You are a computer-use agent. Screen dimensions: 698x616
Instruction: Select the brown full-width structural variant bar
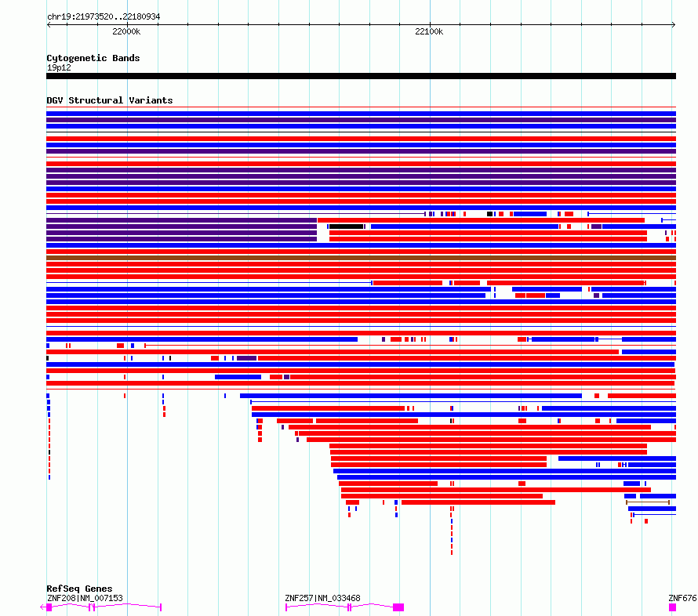[x=361, y=258]
